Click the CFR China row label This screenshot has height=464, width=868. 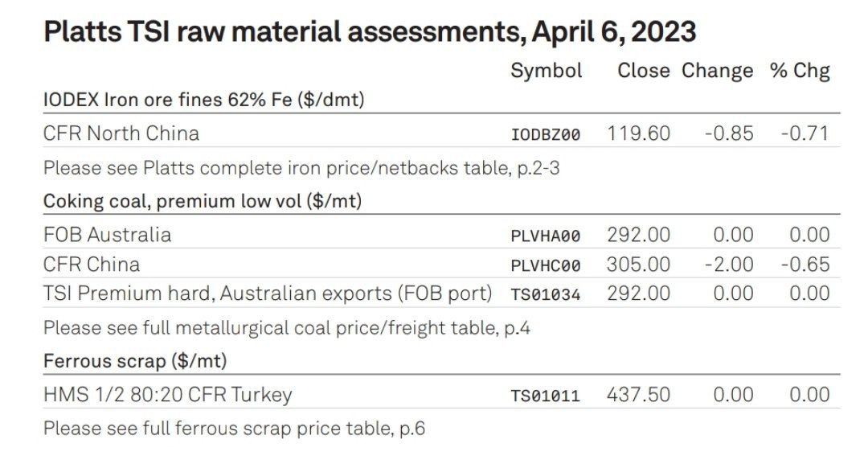point(92,265)
